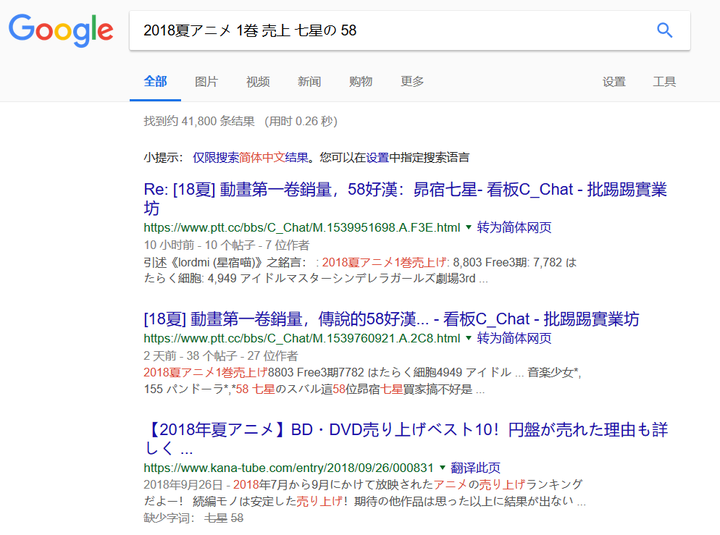Expand dropdown arrow beside M.1539951698 URL
Screen dimensions: 720x535
[469, 227]
